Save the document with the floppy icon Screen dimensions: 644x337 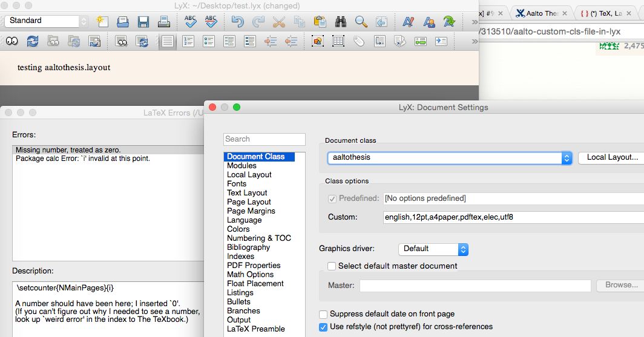[143, 21]
